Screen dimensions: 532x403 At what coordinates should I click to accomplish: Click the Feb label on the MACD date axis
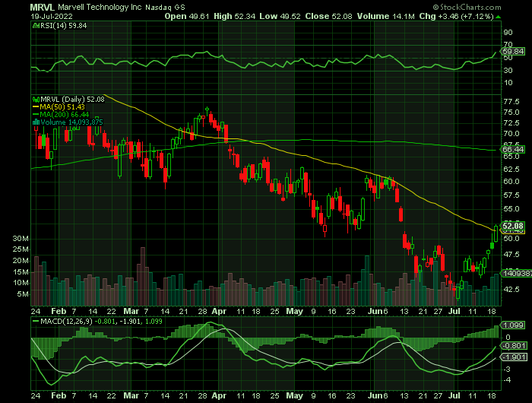[x=59, y=396]
